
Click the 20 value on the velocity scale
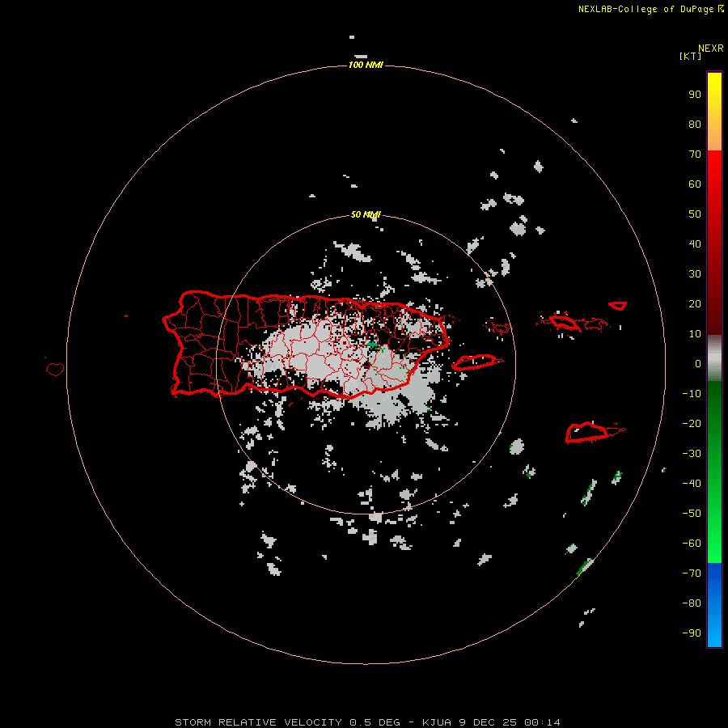[x=695, y=304]
